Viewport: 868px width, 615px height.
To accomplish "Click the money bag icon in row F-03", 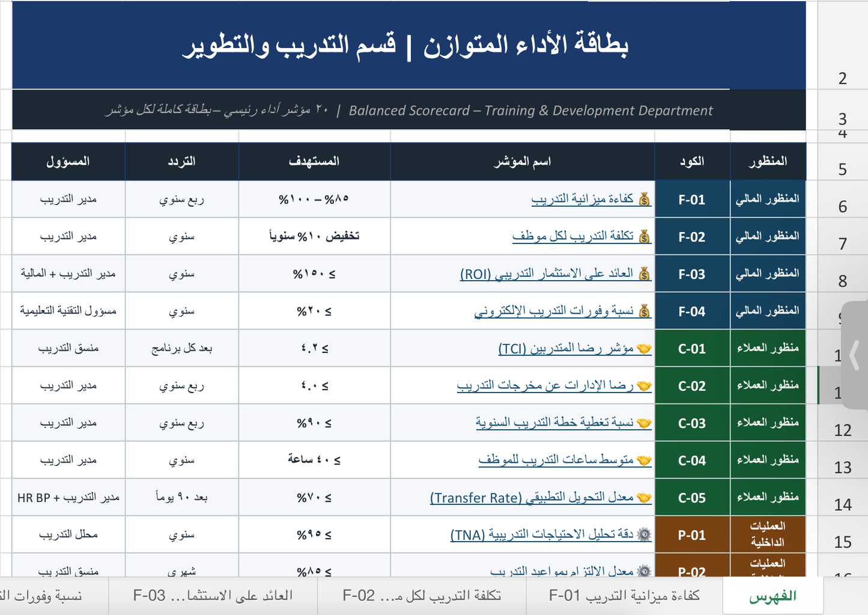I will point(644,274).
